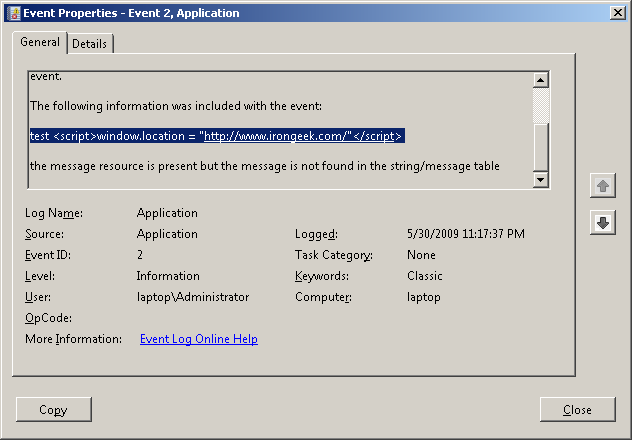Viewport: 632px width, 440px height.
Task: Click the 'Log Name:' label
Action: coord(54,213)
